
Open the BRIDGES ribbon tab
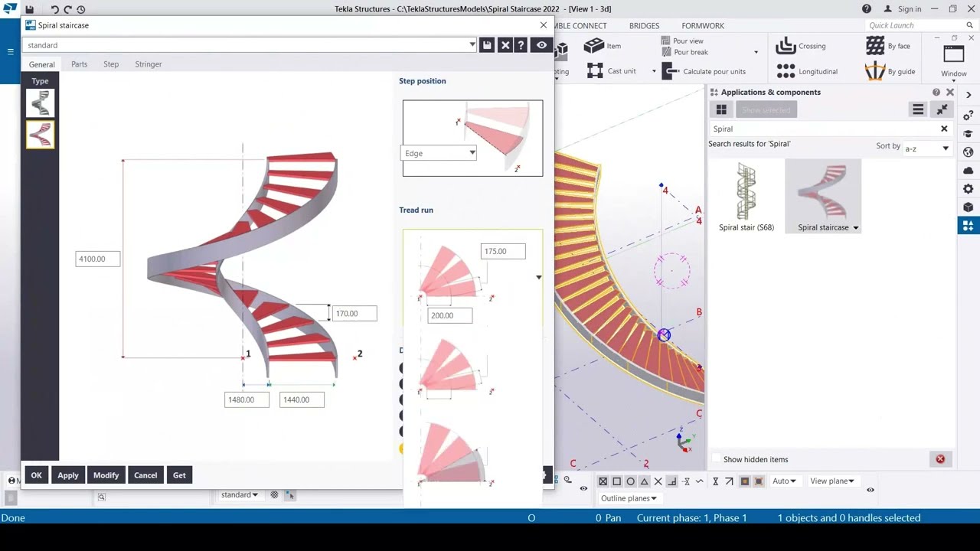[x=644, y=26]
